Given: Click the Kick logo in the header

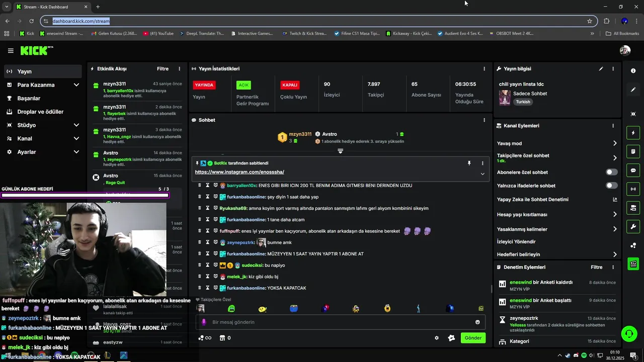Looking at the screenshot, I should 36,50.
